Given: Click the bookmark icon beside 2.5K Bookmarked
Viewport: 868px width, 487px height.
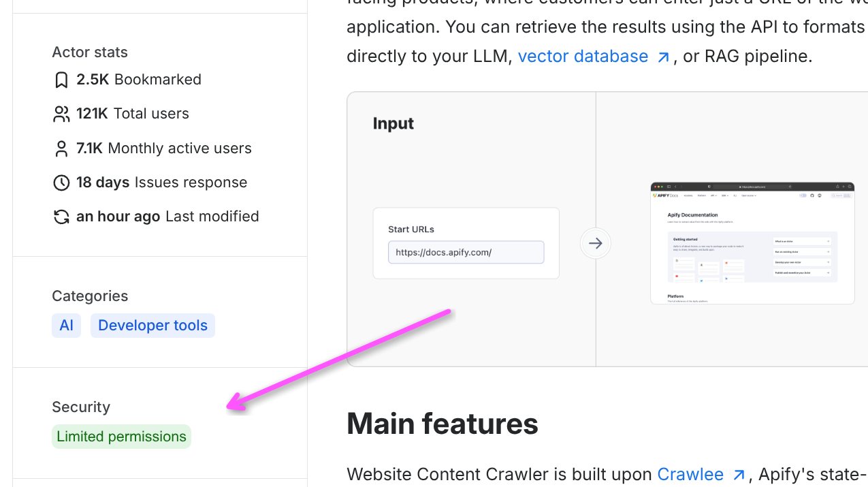Looking at the screenshot, I should [61, 80].
